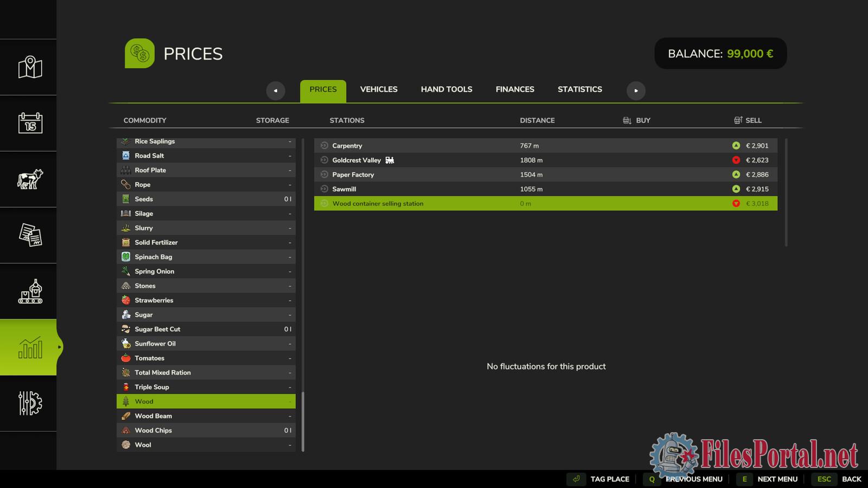Toggle tag marker on Carpentry station

click(324, 145)
